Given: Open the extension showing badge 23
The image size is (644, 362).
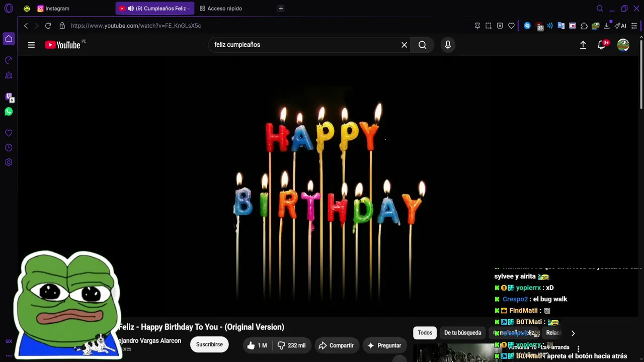Looking at the screenshot, I should [x=539, y=26].
